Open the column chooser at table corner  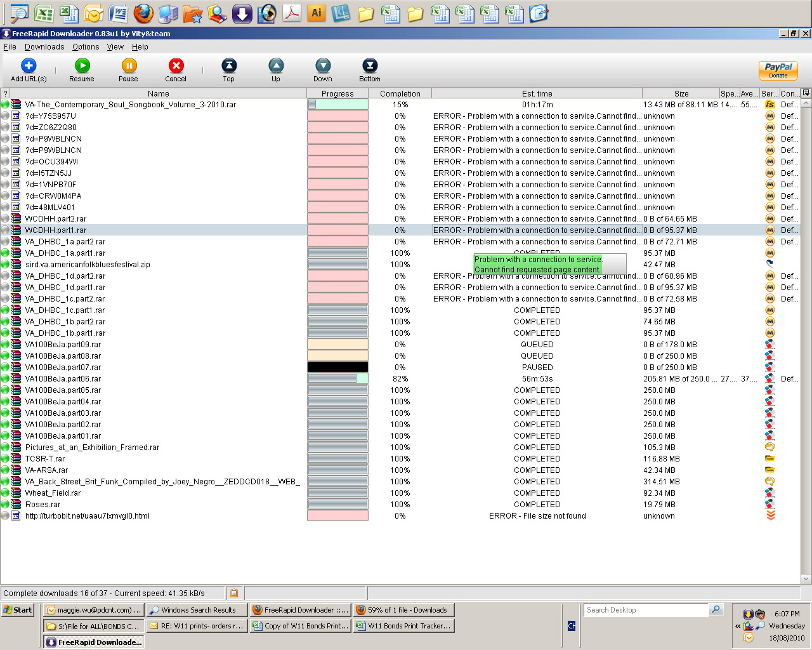[x=806, y=93]
